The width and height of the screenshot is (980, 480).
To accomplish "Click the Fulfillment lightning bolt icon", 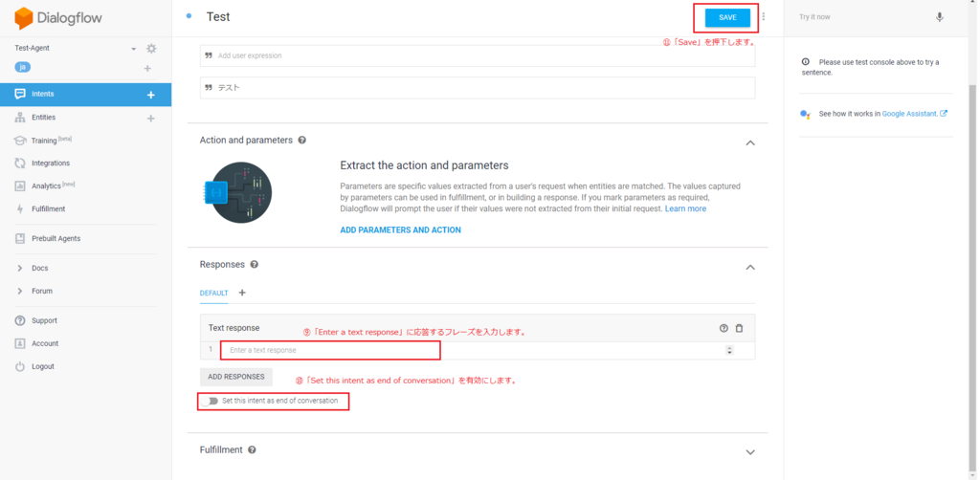I will pyautogui.click(x=20, y=209).
